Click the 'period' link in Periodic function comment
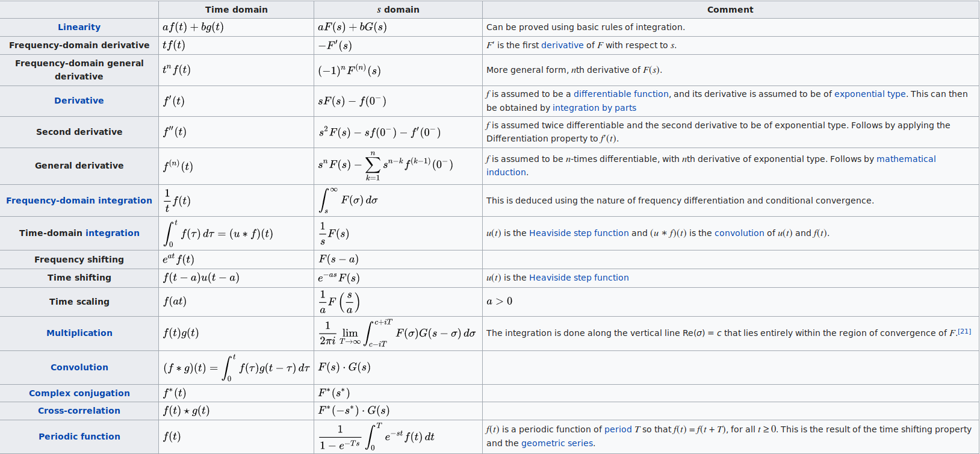Viewport: 980px width, 454px height. click(618, 429)
